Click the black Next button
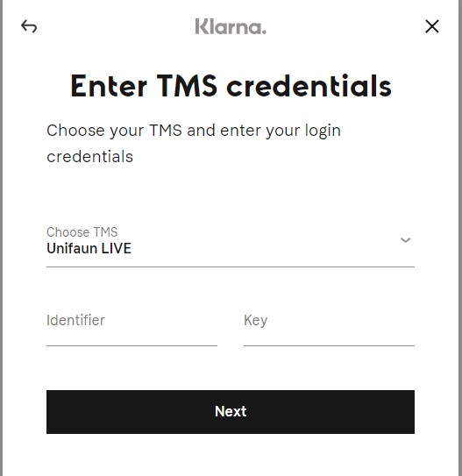 231,412
